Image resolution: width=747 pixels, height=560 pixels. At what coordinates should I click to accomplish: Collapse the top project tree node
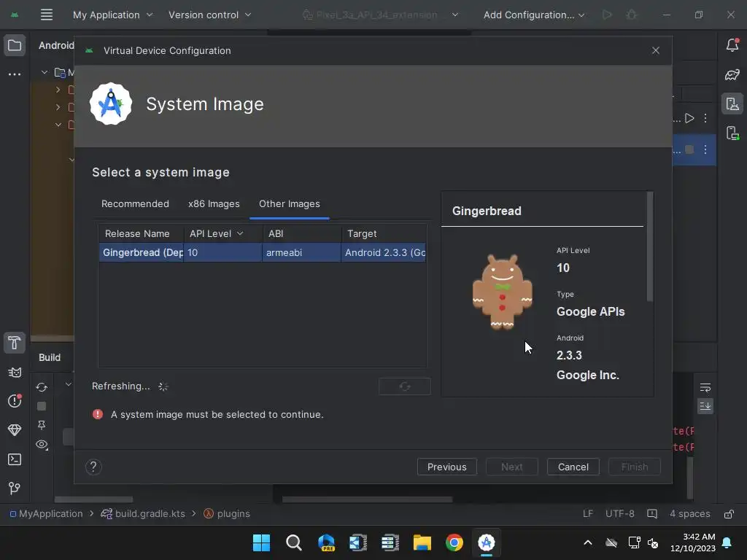tap(44, 72)
